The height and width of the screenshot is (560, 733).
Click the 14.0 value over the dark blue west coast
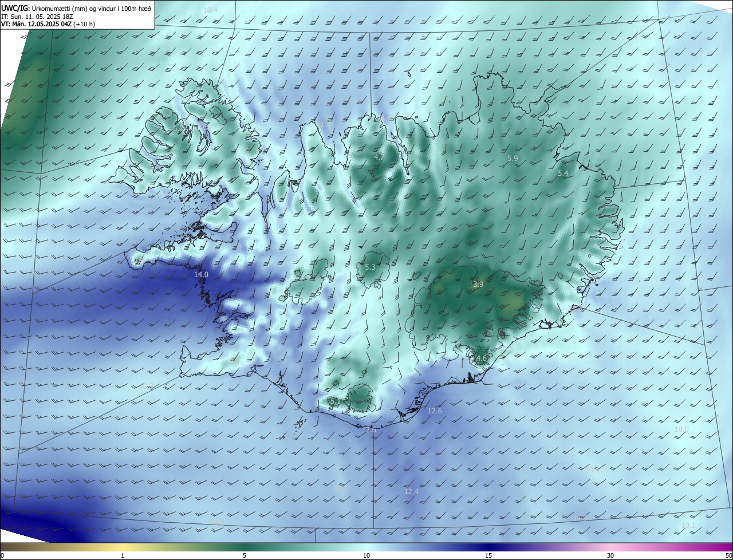(x=201, y=275)
